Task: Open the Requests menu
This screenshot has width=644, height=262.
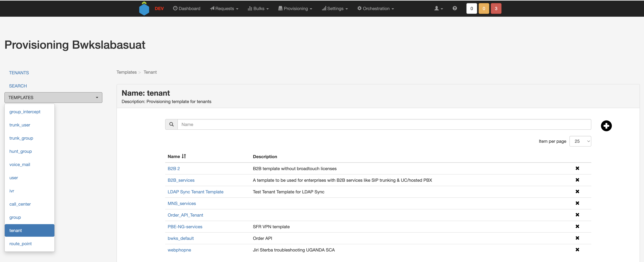Action: click(x=224, y=8)
